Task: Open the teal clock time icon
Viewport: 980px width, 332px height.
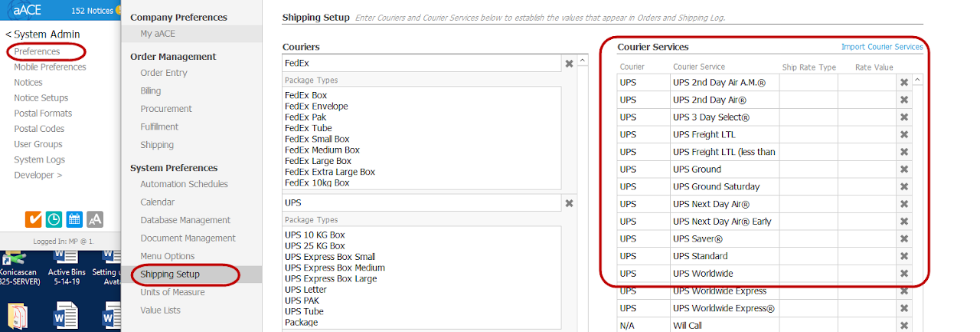Action: (x=54, y=219)
